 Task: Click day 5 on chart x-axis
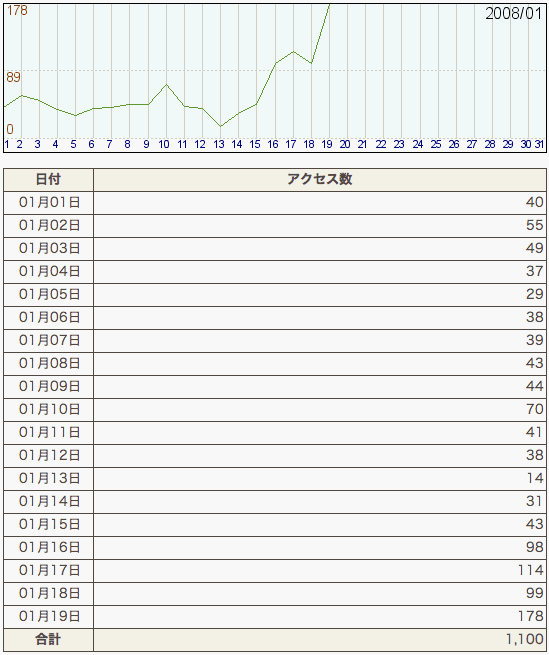(74, 145)
